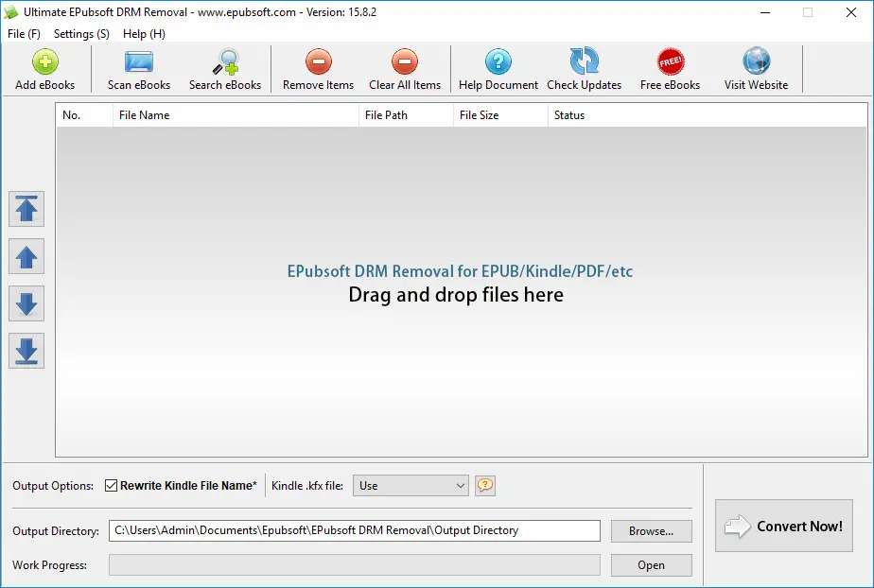The height and width of the screenshot is (588, 874).
Task: Click the Open output folder button
Action: 651,565
